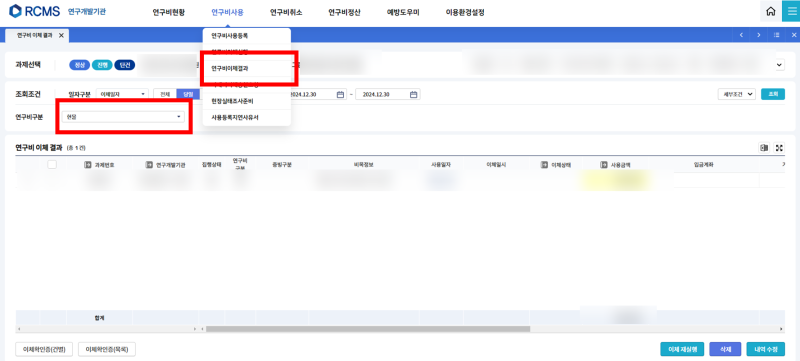Select the 당일 date range option
The height and width of the screenshot is (361, 800).
pos(188,94)
